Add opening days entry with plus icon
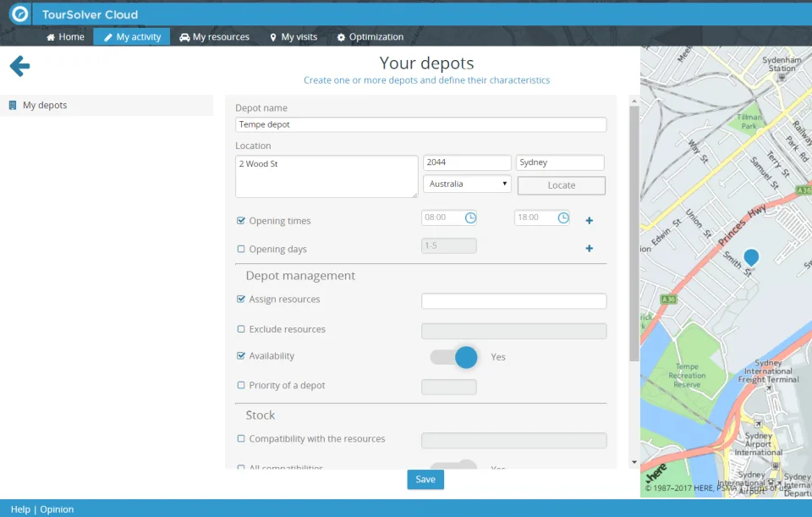 click(589, 249)
